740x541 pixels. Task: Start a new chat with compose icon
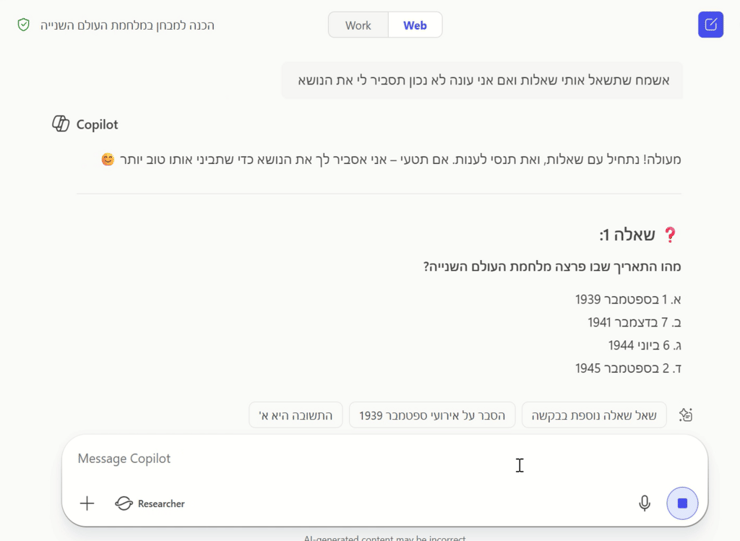[x=710, y=25]
